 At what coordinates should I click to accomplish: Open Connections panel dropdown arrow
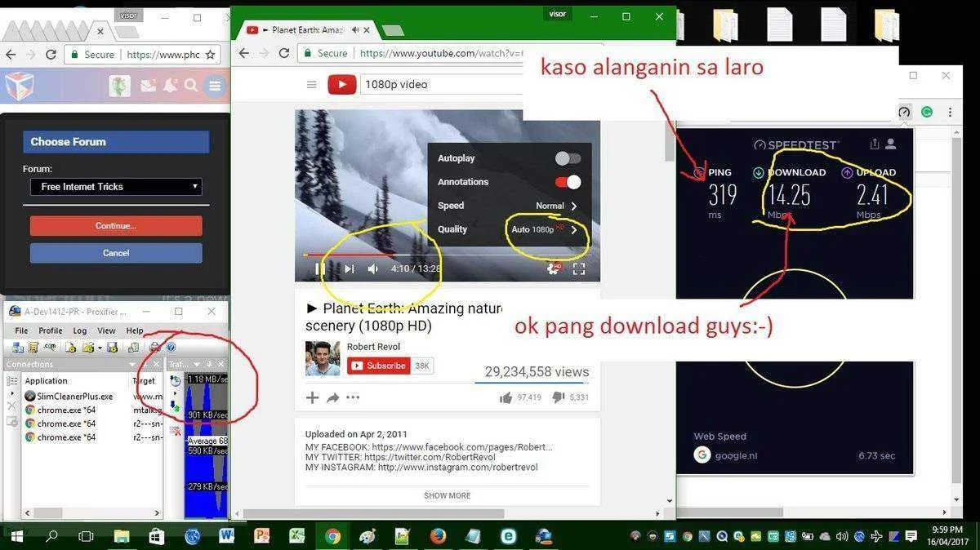coord(132,365)
